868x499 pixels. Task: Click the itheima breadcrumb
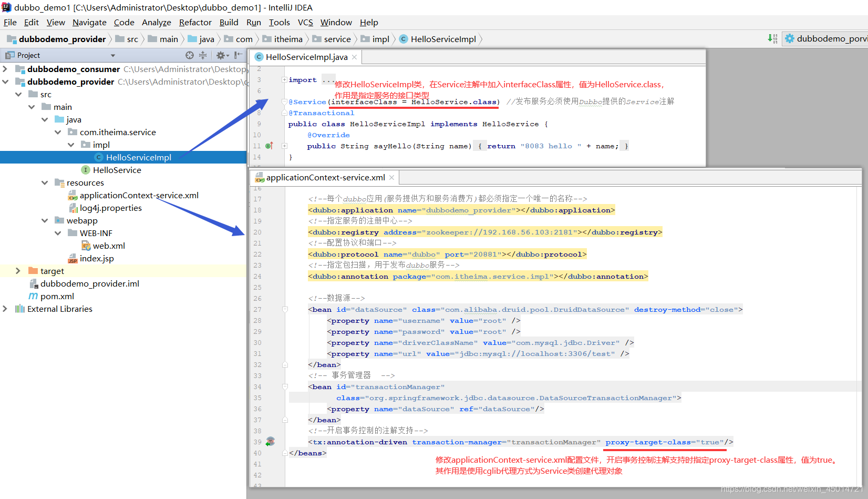click(288, 39)
